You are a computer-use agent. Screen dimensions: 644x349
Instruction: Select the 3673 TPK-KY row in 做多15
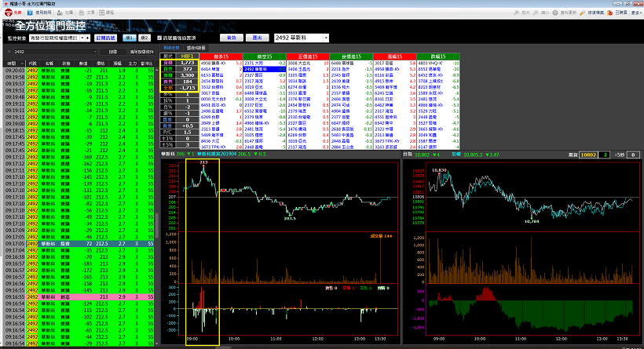221,147
